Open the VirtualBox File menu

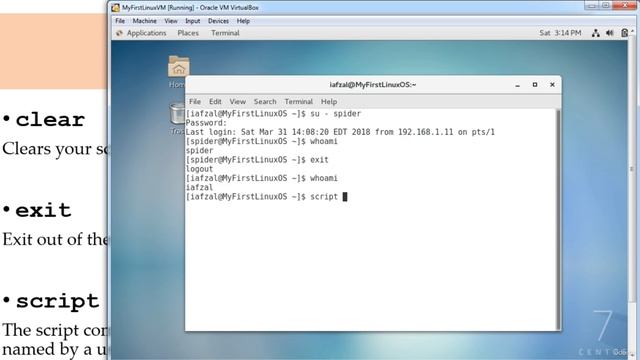[120, 21]
